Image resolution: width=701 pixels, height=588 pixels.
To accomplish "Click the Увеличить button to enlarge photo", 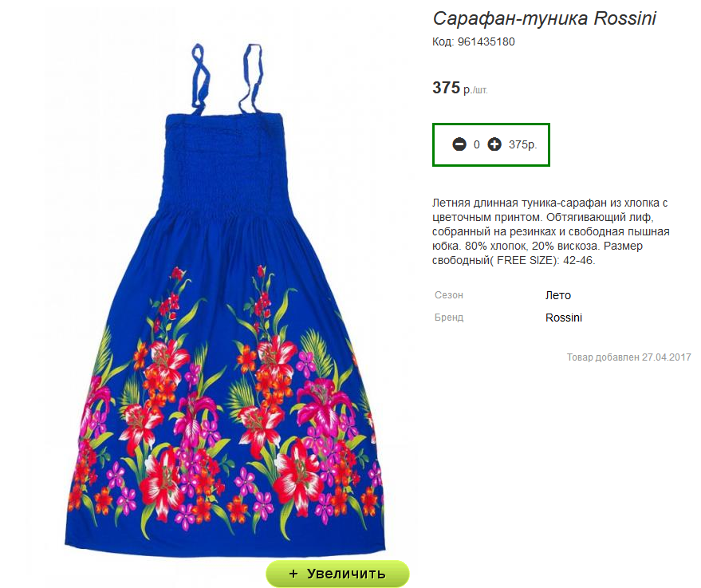I will pyautogui.click(x=337, y=574).
